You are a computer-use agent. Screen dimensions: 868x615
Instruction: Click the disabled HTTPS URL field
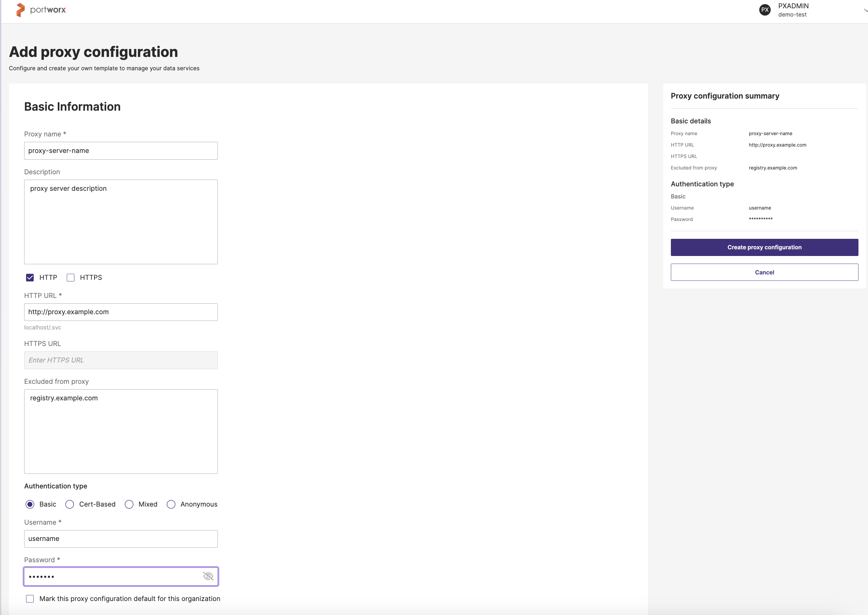[x=121, y=360]
